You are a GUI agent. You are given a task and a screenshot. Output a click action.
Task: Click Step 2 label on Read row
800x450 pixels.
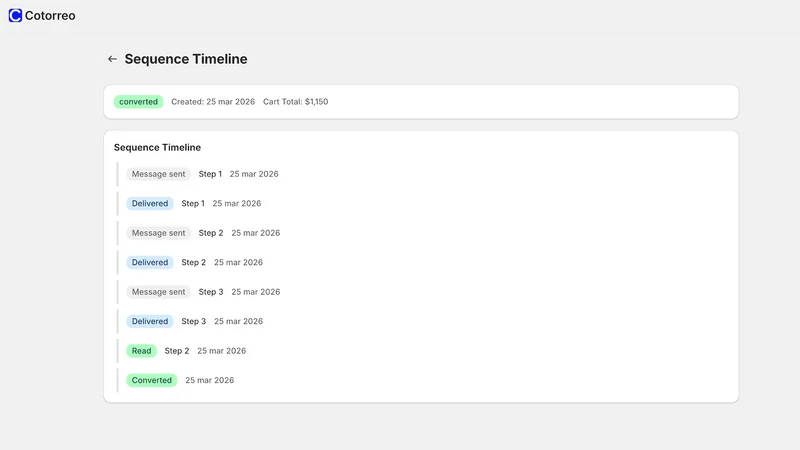[177, 351]
